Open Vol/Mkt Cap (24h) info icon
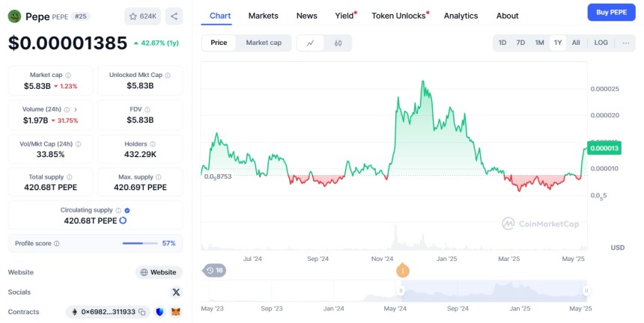The width and height of the screenshot is (644, 323). (78, 144)
